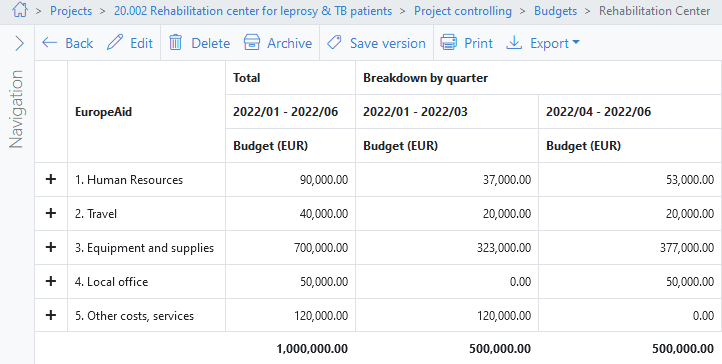Viewport: 722px width, 364px height.
Task: Expand the 4. Local office row
Action: pyautogui.click(x=51, y=282)
